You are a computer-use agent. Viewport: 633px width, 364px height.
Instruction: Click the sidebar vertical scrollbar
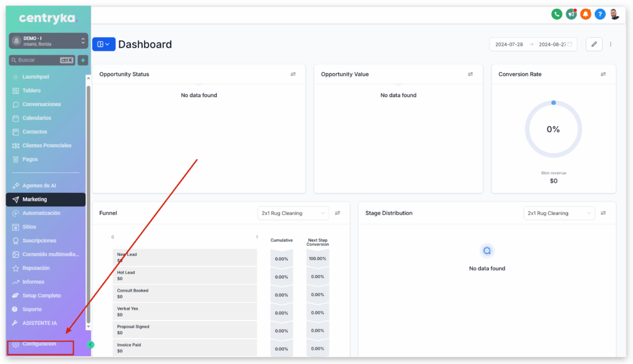click(x=88, y=204)
